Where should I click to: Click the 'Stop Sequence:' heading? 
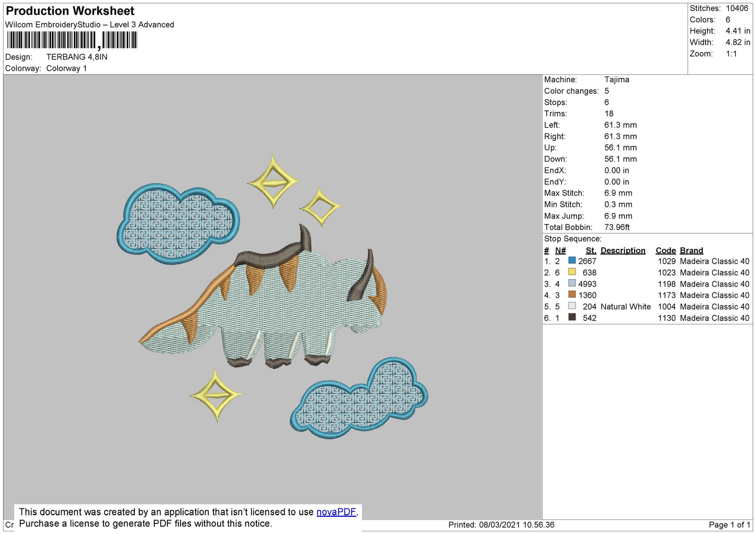pos(573,238)
